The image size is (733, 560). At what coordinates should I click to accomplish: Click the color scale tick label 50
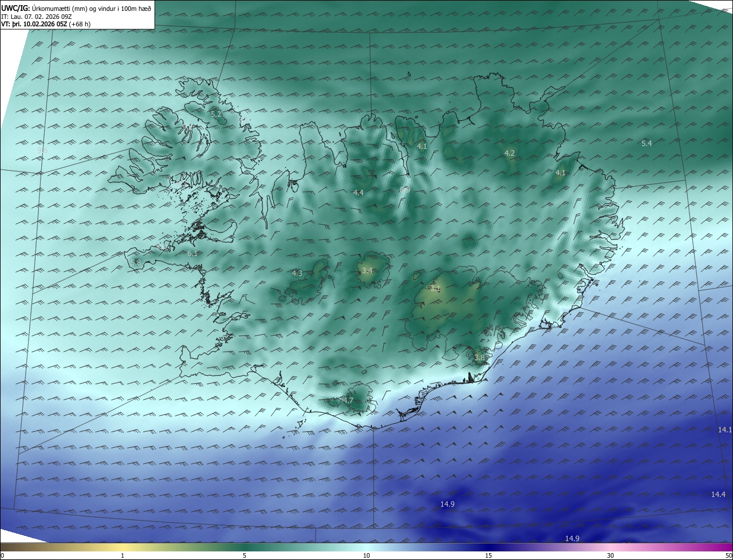tap(728, 555)
